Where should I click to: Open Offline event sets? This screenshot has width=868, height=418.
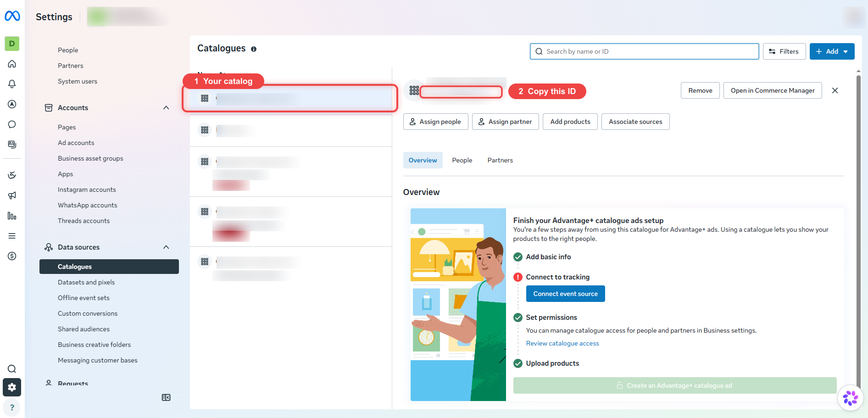pyautogui.click(x=83, y=298)
